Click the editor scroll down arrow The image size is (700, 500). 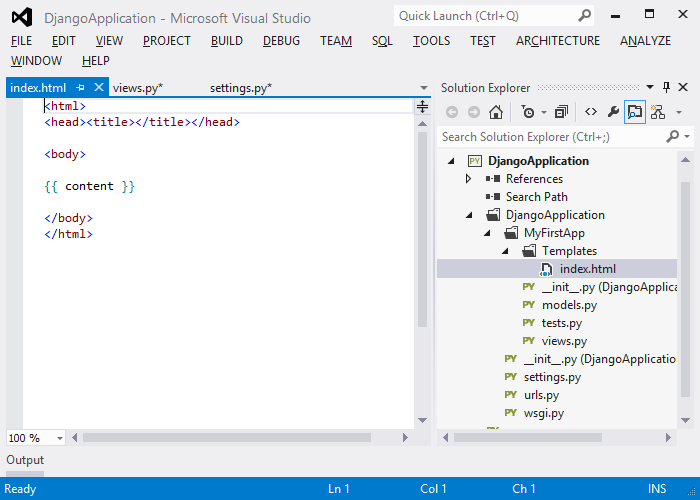422,420
